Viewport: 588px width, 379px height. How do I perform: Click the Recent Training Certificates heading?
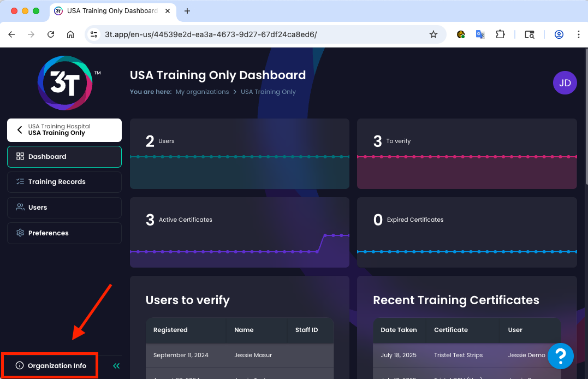456,300
